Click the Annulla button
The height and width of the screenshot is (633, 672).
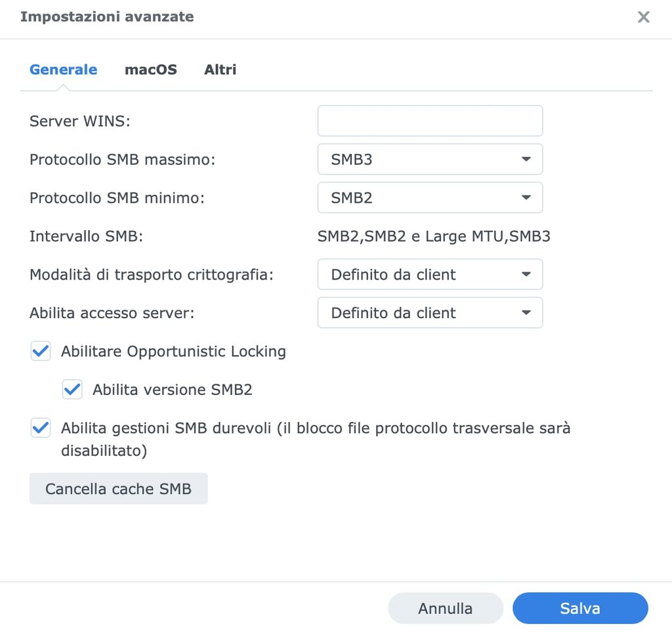(x=445, y=608)
